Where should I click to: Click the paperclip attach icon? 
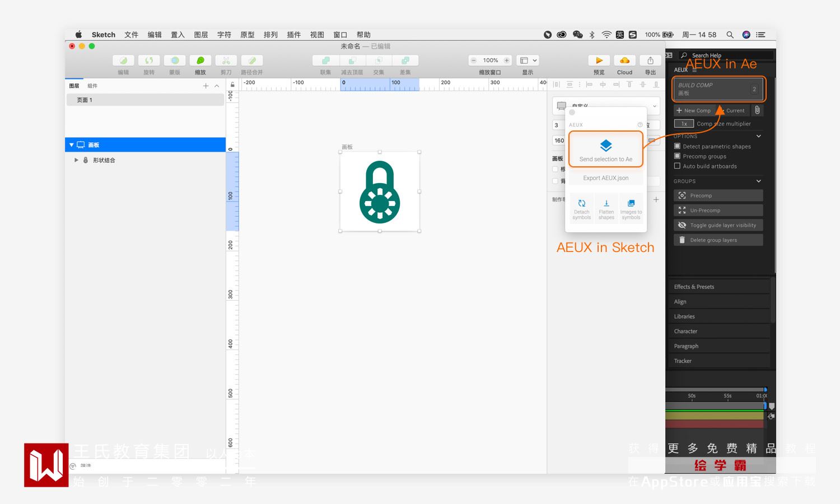(x=757, y=110)
